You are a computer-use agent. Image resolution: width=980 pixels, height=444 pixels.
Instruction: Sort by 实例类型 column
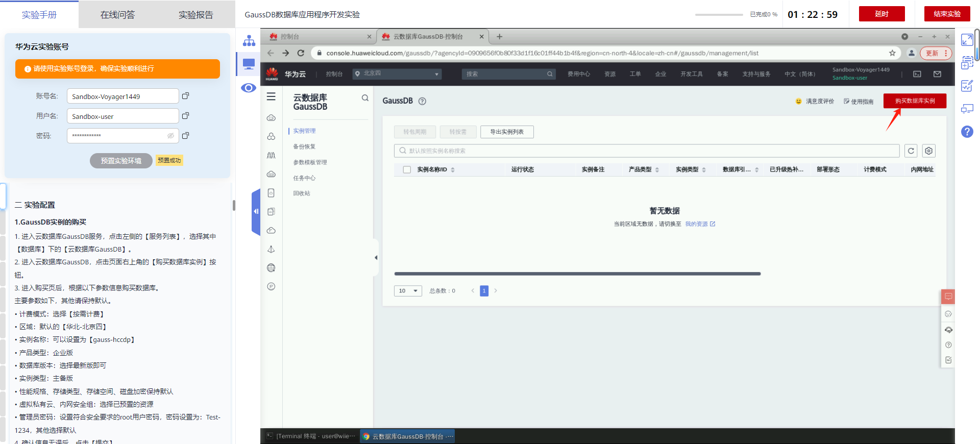(x=704, y=170)
